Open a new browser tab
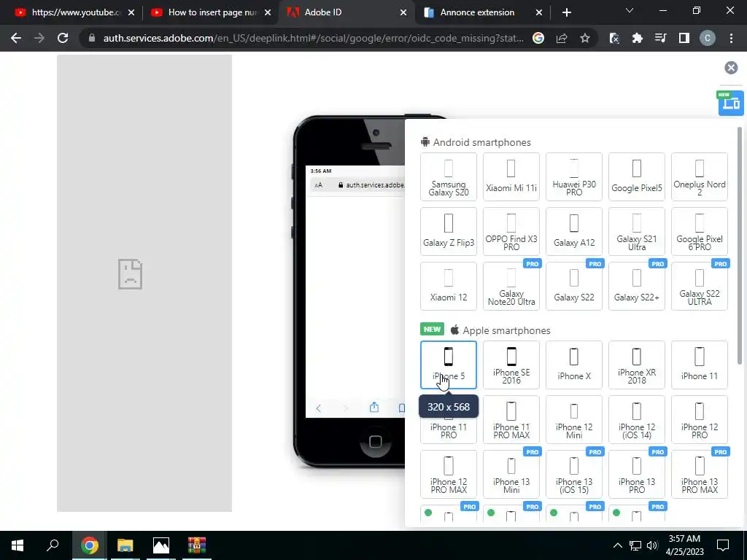Image resolution: width=747 pixels, height=560 pixels. [x=566, y=13]
